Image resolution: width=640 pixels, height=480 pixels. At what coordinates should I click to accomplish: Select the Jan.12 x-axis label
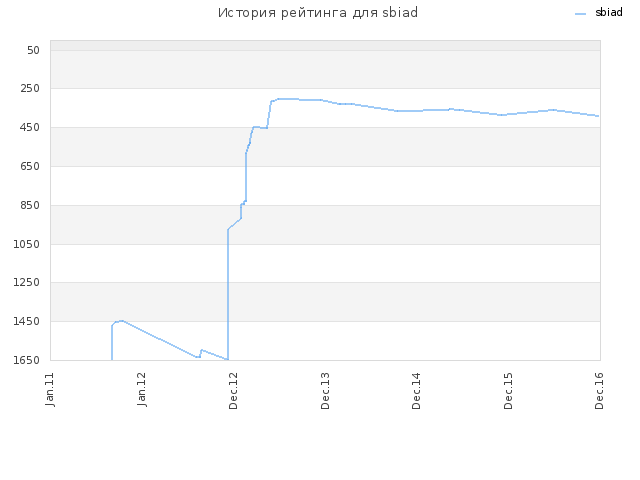coord(142,389)
